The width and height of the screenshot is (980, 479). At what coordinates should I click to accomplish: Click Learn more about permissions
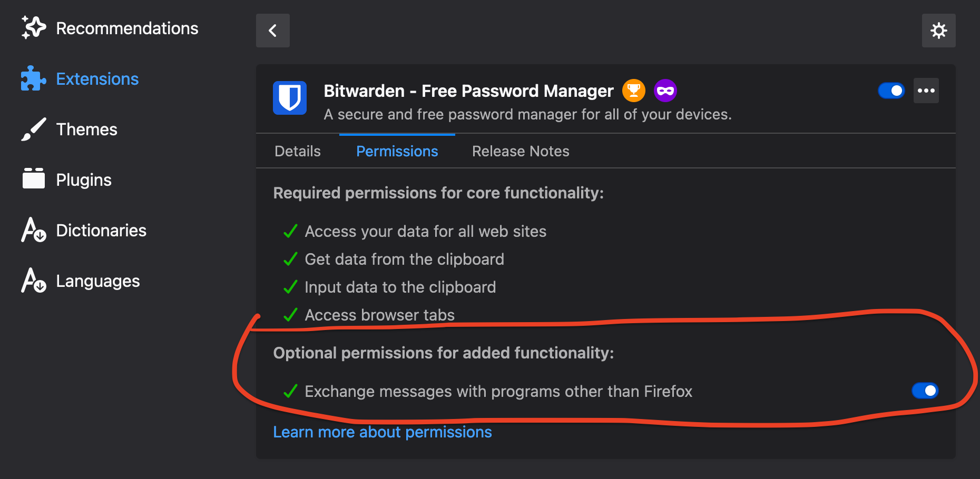pyautogui.click(x=382, y=432)
